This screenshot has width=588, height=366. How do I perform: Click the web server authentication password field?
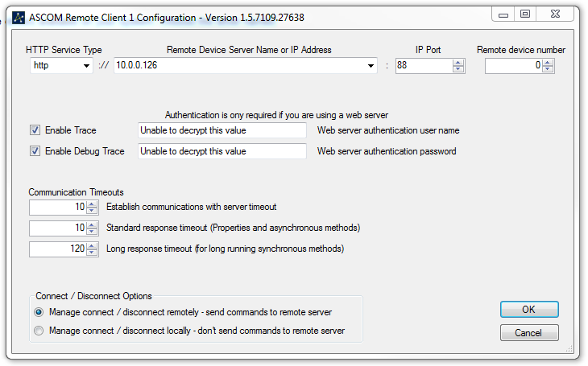tap(222, 151)
